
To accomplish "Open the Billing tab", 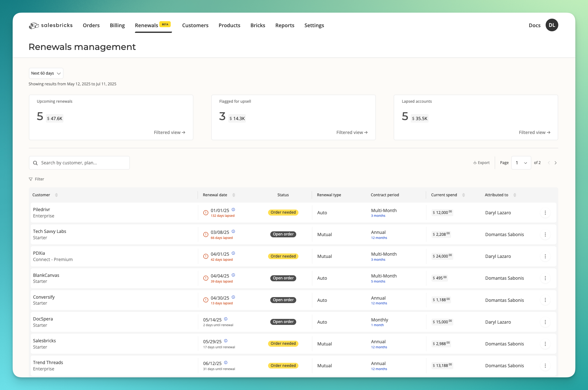I will [x=117, y=25].
